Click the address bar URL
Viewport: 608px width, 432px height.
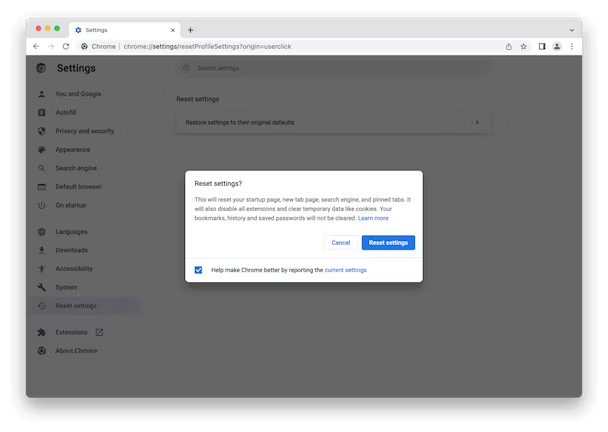[x=207, y=47]
